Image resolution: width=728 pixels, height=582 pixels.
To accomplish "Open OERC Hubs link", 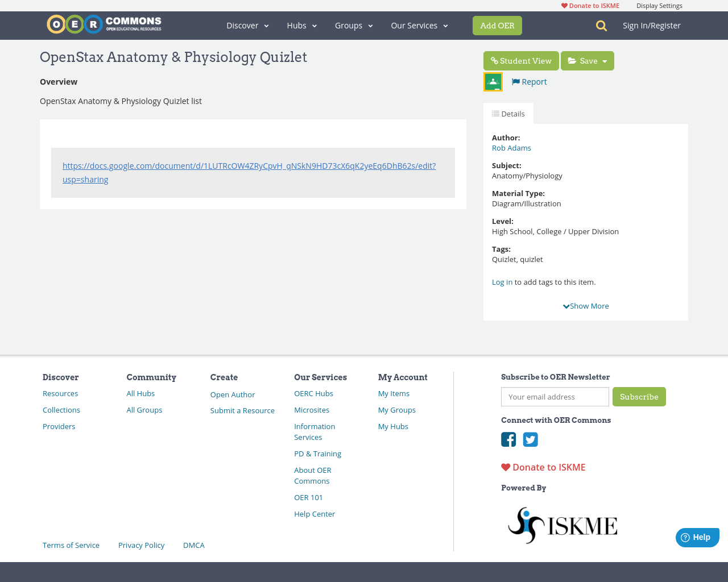I will 313,393.
